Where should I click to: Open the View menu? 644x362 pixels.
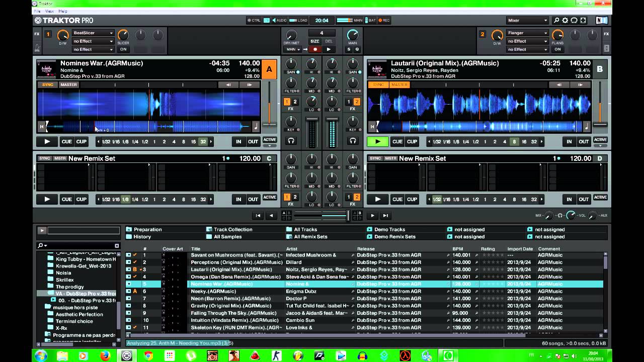49,11
